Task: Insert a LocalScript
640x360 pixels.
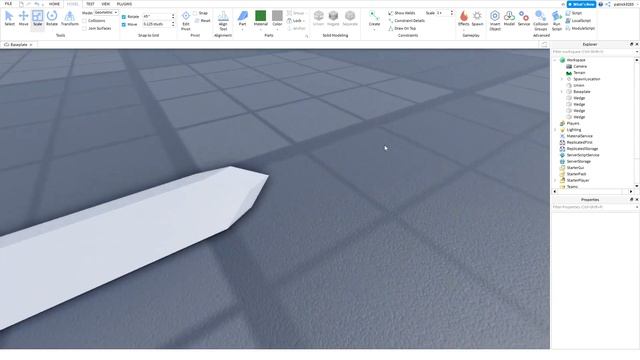Action: [x=578, y=20]
